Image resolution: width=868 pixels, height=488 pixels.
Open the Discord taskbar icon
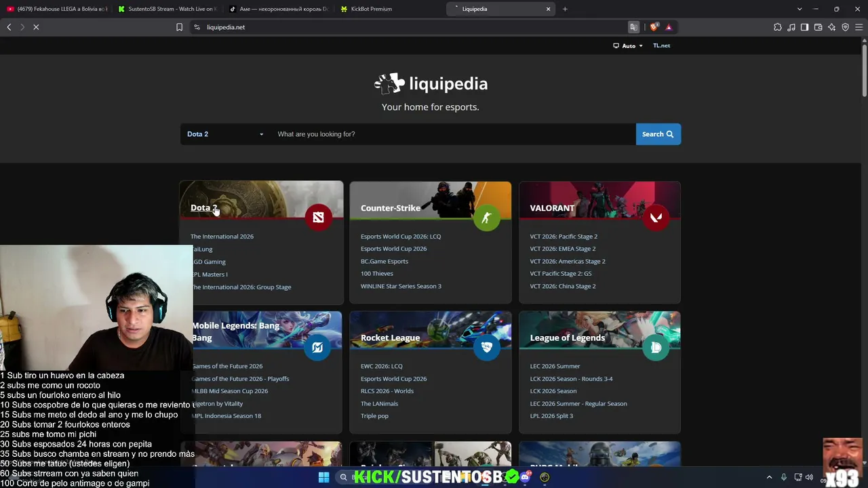click(x=525, y=477)
